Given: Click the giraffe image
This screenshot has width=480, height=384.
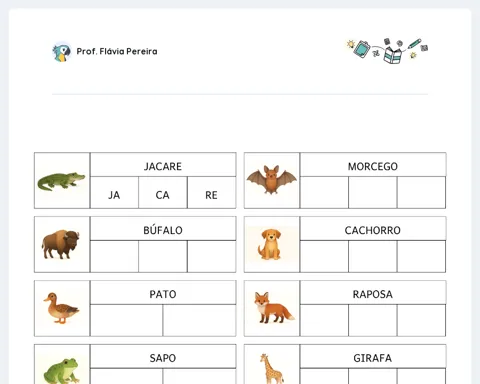Looking at the screenshot, I should [x=272, y=368].
